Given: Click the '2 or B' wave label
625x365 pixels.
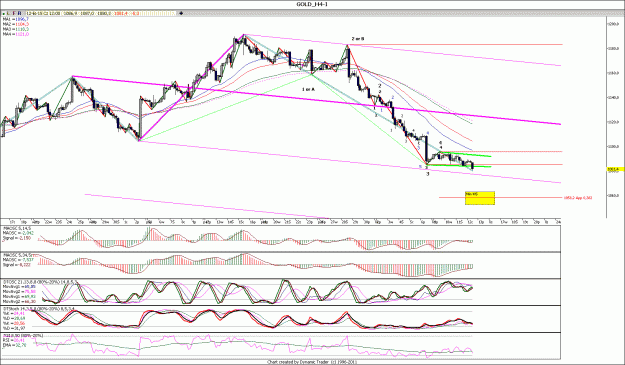Looking at the screenshot, I should (x=358, y=39).
